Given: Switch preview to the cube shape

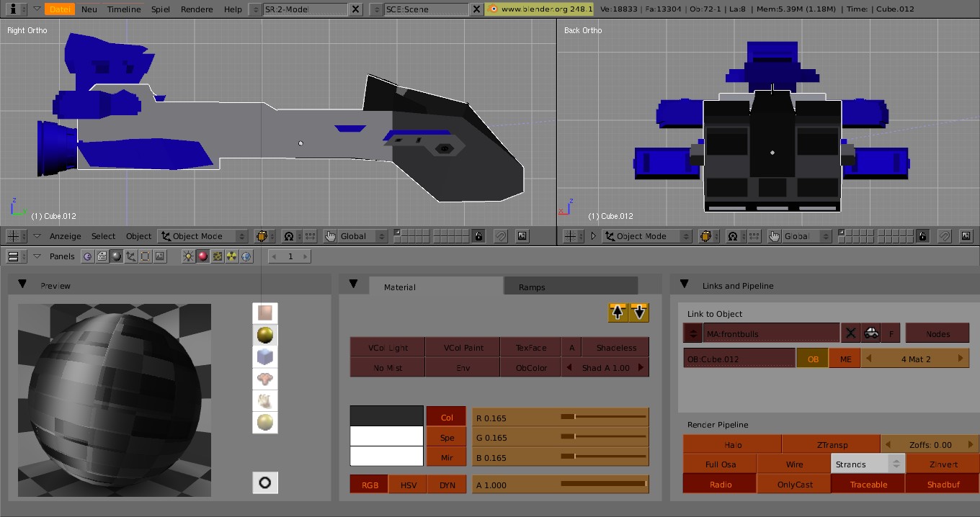Looking at the screenshot, I should 264,357.
